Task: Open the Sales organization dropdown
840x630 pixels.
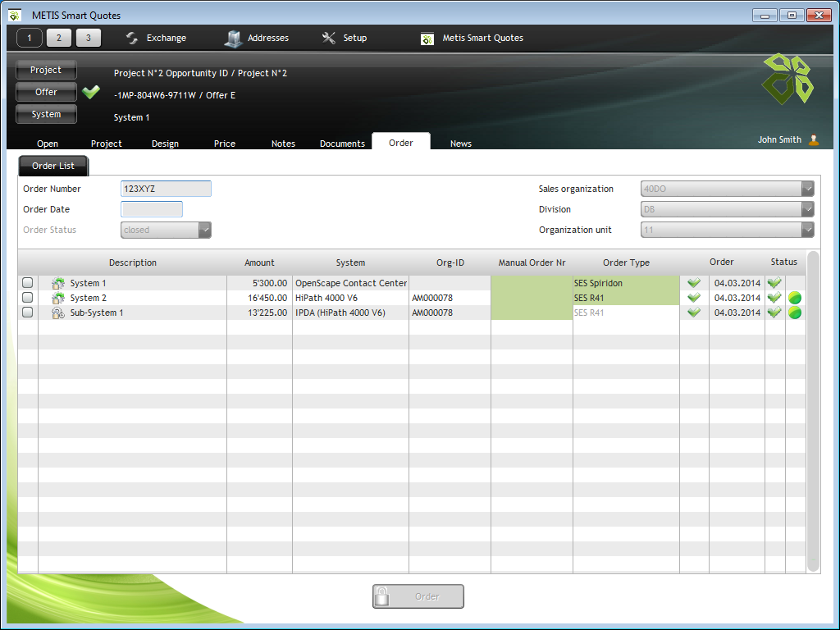Action: pyautogui.click(x=807, y=189)
